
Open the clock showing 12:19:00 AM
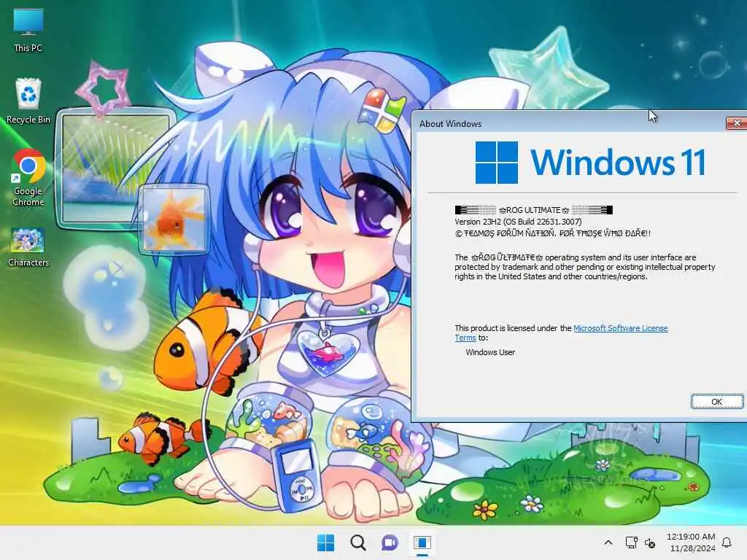(x=691, y=537)
